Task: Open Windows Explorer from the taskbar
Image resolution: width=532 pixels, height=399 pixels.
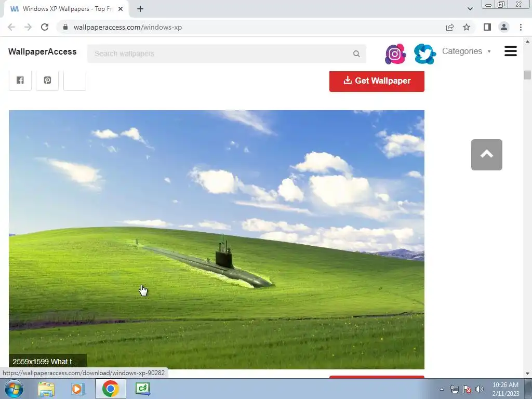Action: 46,389
